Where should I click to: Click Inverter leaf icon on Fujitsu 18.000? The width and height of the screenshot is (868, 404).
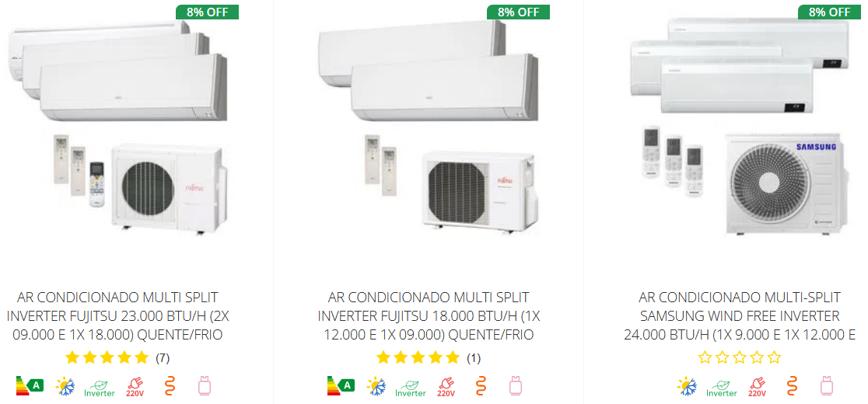click(x=410, y=388)
